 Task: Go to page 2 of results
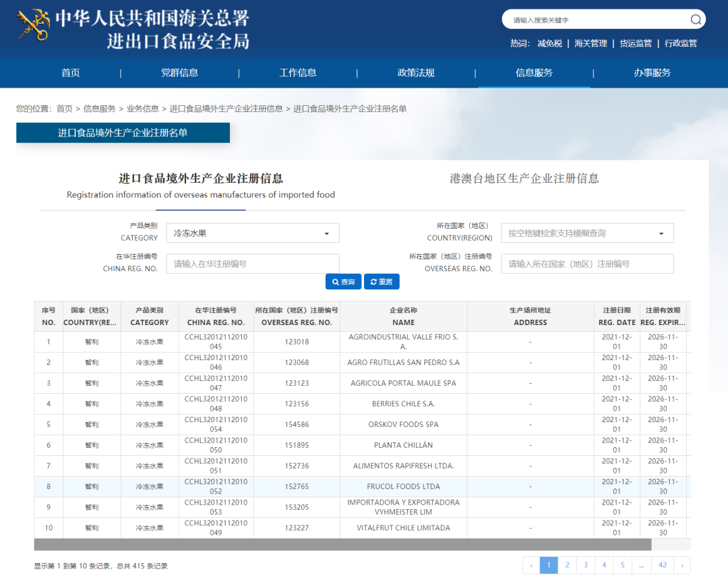pyautogui.click(x=567, y=565)
